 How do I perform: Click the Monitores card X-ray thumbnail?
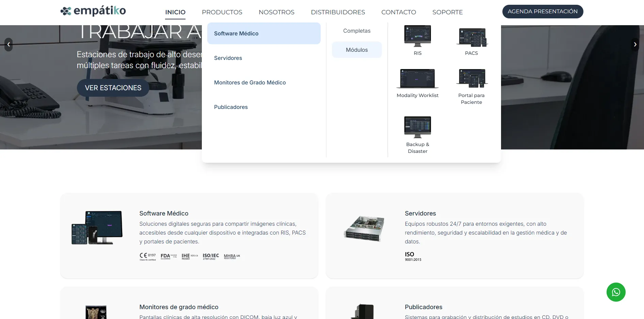click(x=96, y=312)
